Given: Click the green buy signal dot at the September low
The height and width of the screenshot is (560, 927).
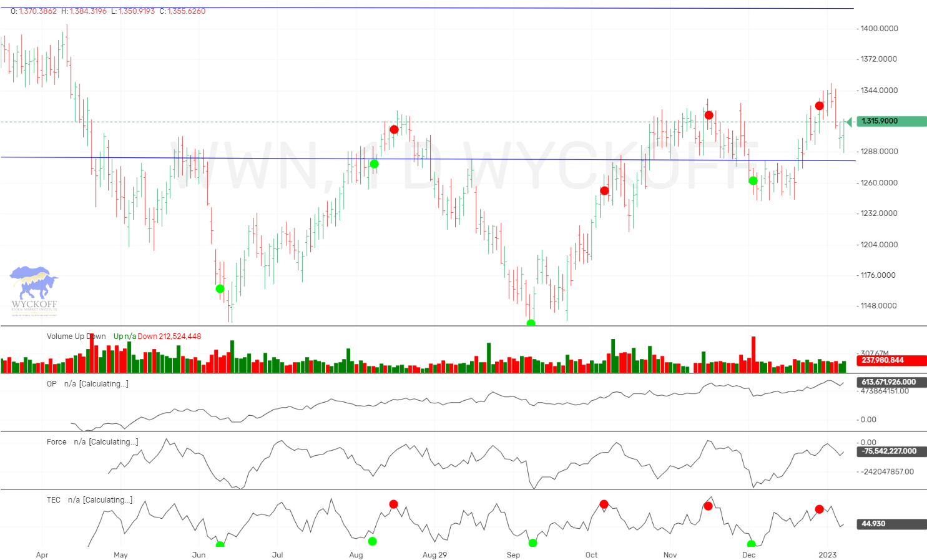Looking at the screenshot, I should tap(530, 323).
